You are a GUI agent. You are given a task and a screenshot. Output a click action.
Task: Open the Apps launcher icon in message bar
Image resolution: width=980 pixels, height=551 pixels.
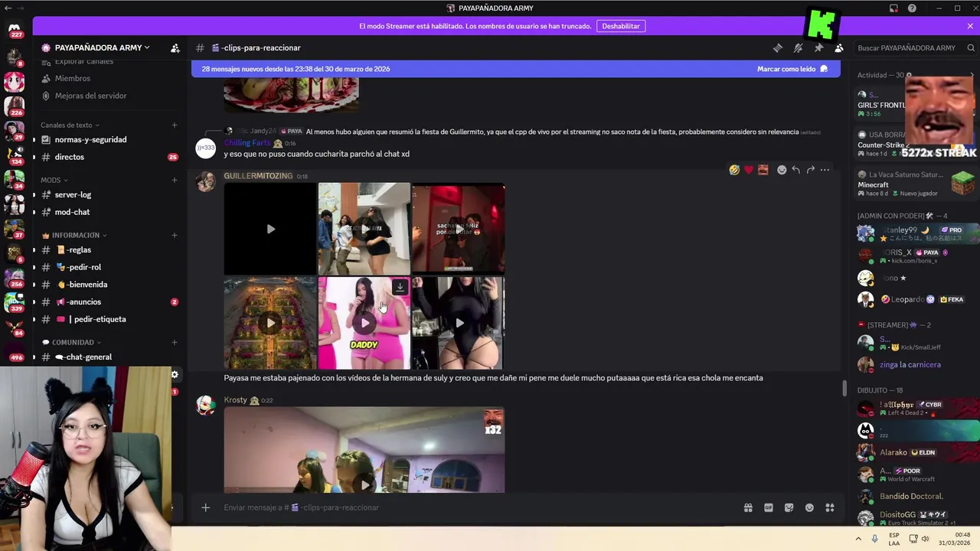coord(830,507)
